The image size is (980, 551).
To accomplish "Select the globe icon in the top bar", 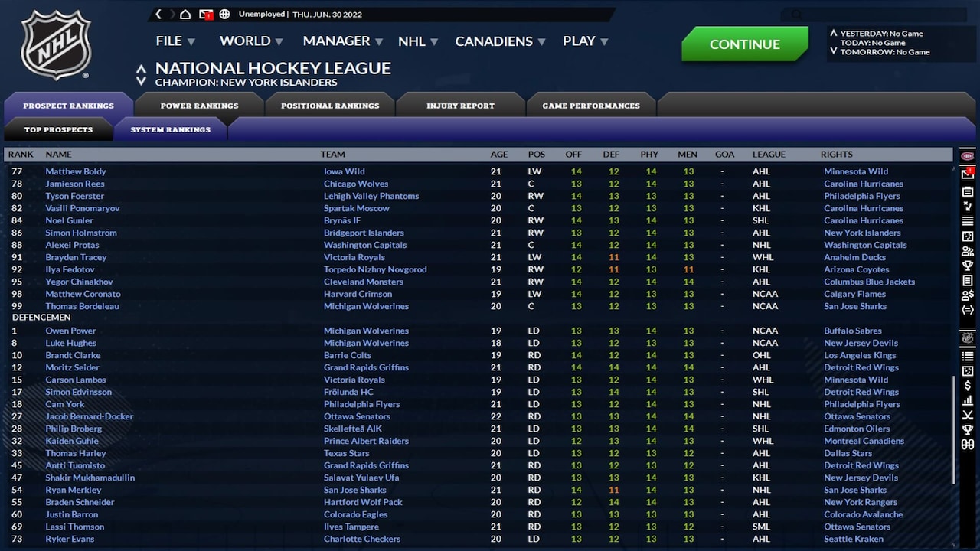I will (224, 14).
